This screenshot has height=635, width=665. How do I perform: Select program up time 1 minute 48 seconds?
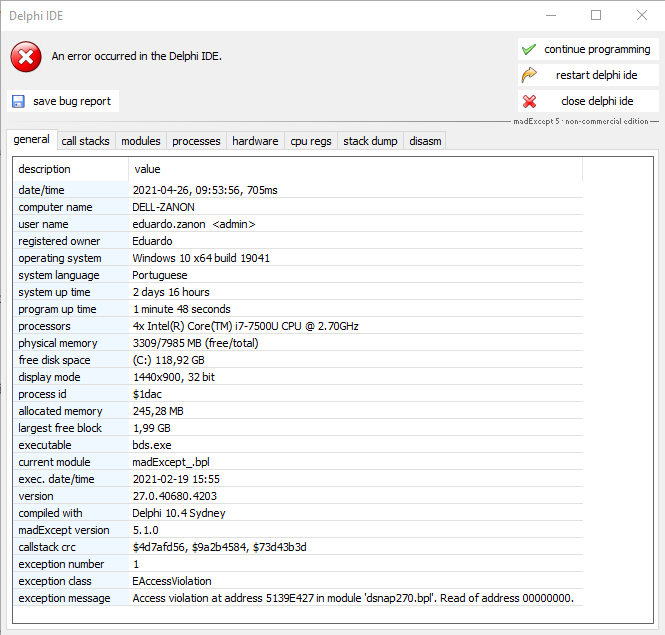point(182,309)
